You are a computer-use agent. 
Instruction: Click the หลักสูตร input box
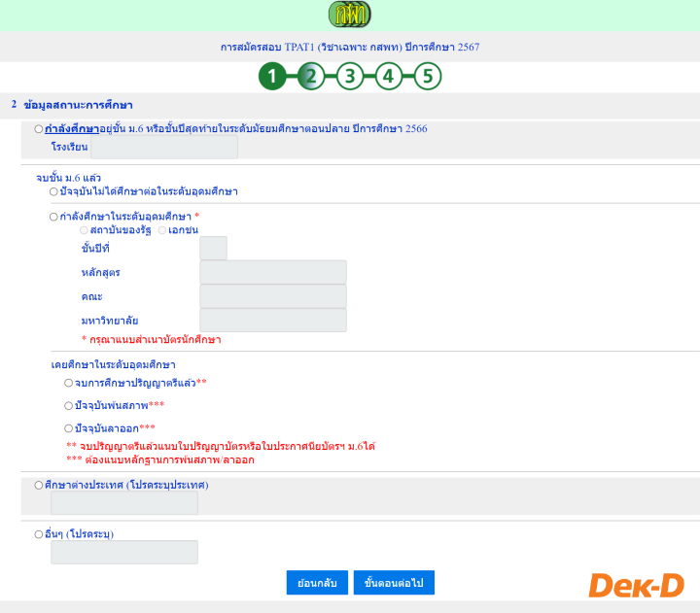pos(272,272)
